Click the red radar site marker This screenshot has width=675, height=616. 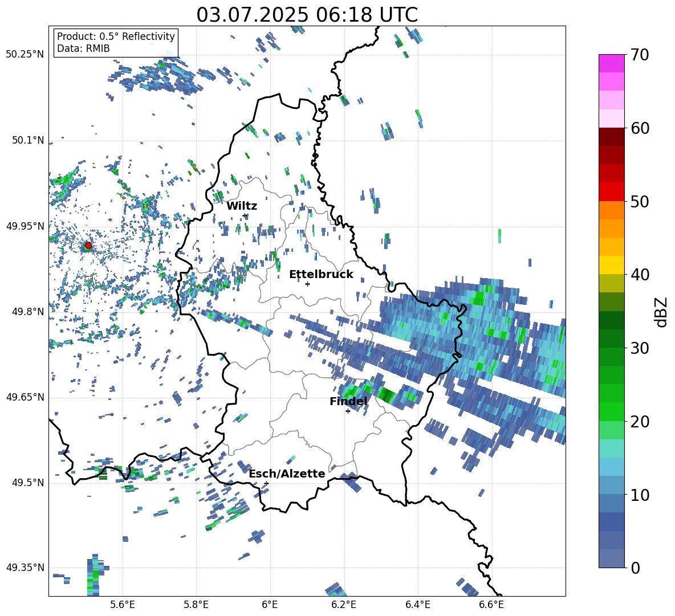[88, 246]
